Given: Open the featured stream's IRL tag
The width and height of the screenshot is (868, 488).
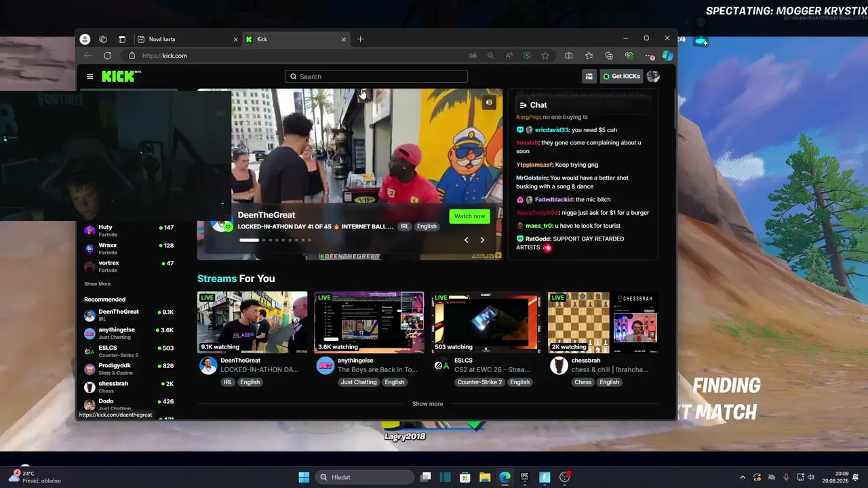Looking at the screenshot, I should [404, 226].
